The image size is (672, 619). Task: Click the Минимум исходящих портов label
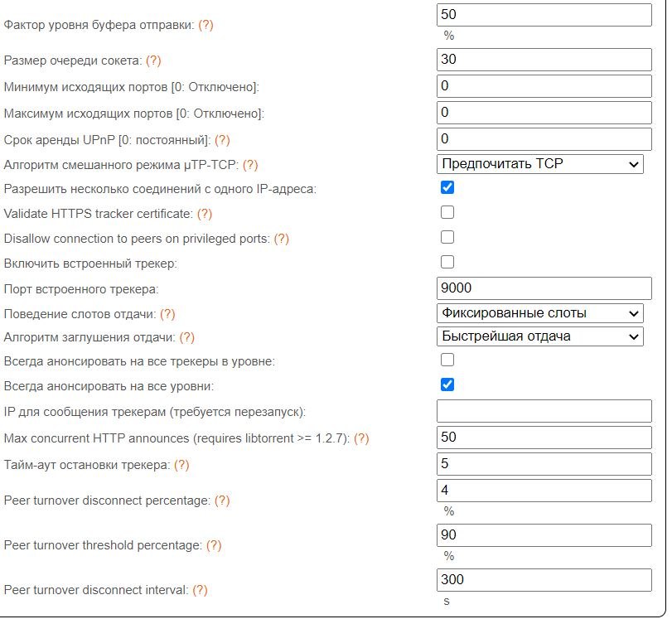coord(132,87)
